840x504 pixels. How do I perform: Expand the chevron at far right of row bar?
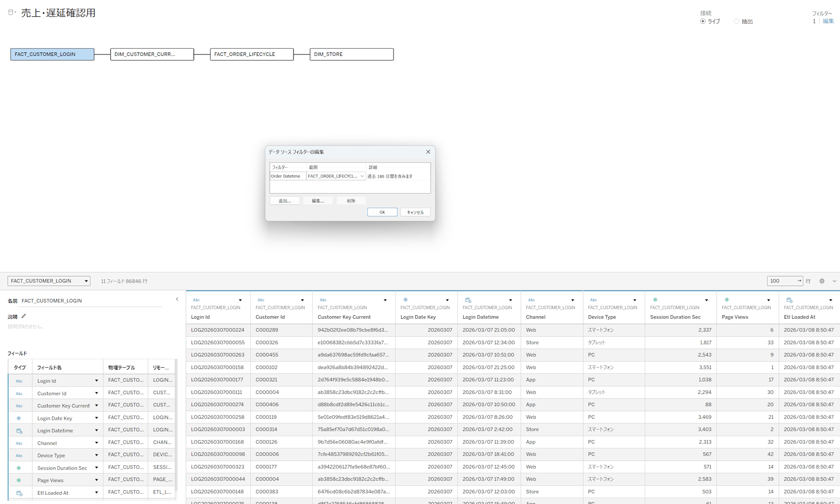tap(835, 281)
